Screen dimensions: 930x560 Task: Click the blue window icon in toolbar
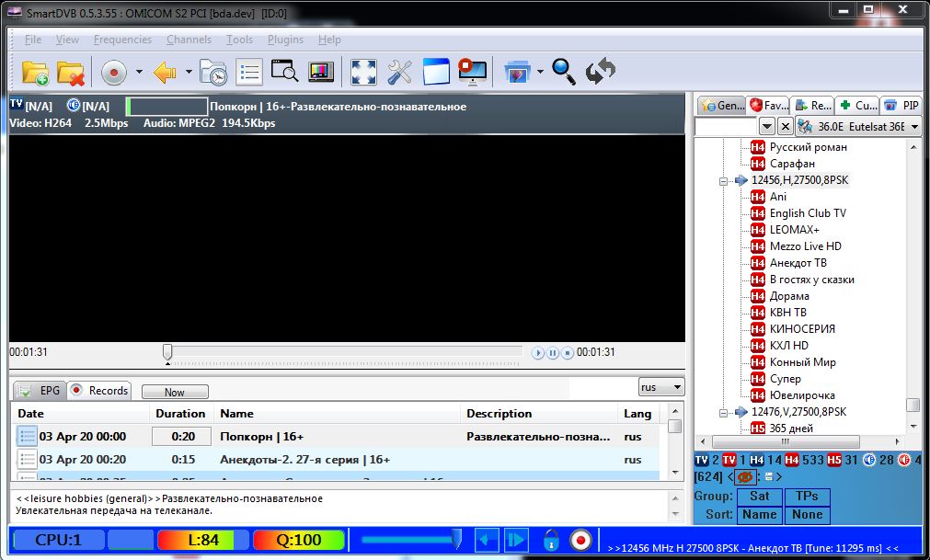coord(436,72)
